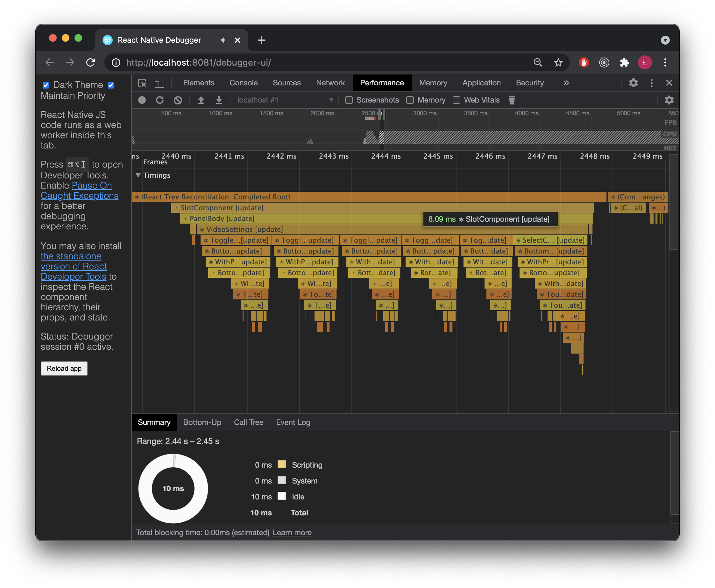This screenshot has width=715, height=588.
Task: Click the load profile upload icon
Action: (x=201, y=100)
